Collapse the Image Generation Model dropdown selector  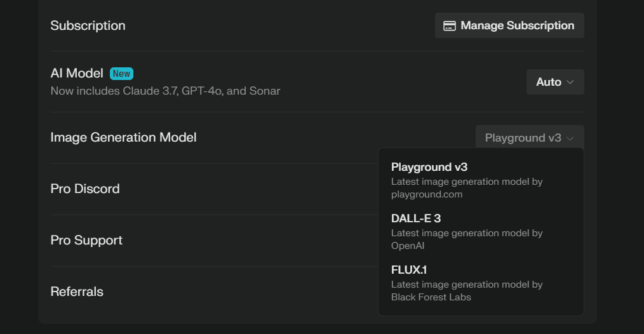(530, 138)
